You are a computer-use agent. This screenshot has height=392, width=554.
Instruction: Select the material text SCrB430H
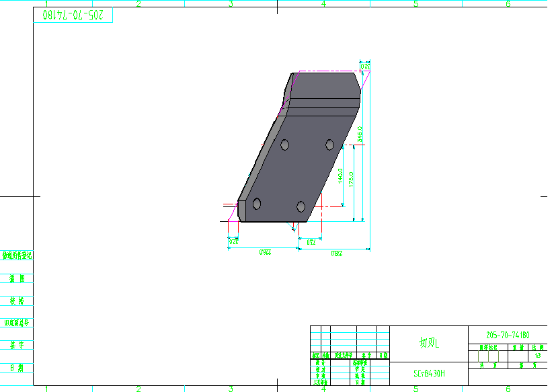pyautogui.click(x=429, y=373)
